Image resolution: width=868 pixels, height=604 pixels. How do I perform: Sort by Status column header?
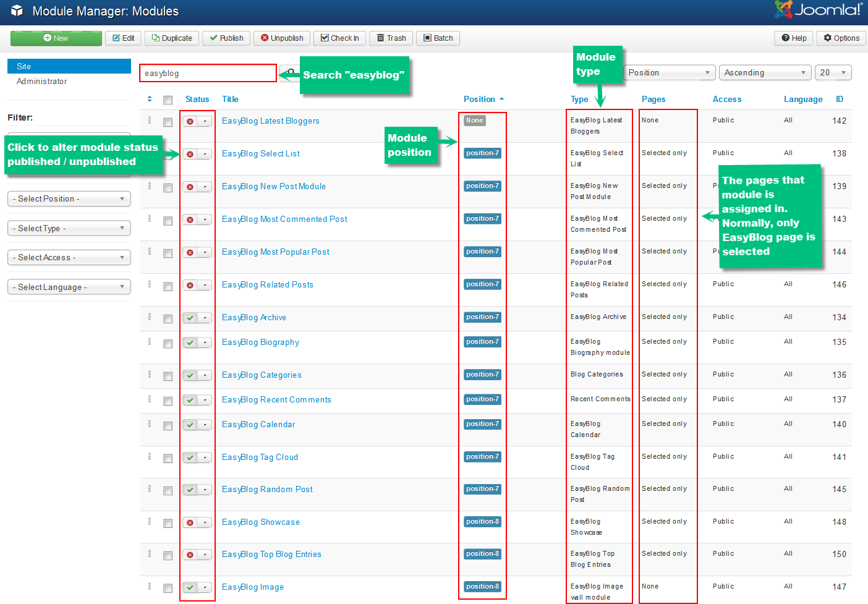(x=197, y=99)
